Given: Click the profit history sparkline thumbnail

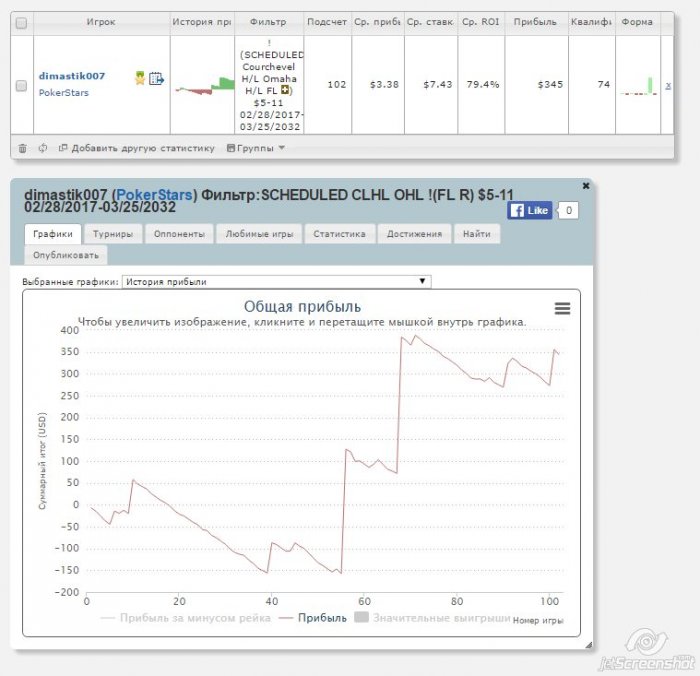Looking at the screenshot, I should 205,86.
